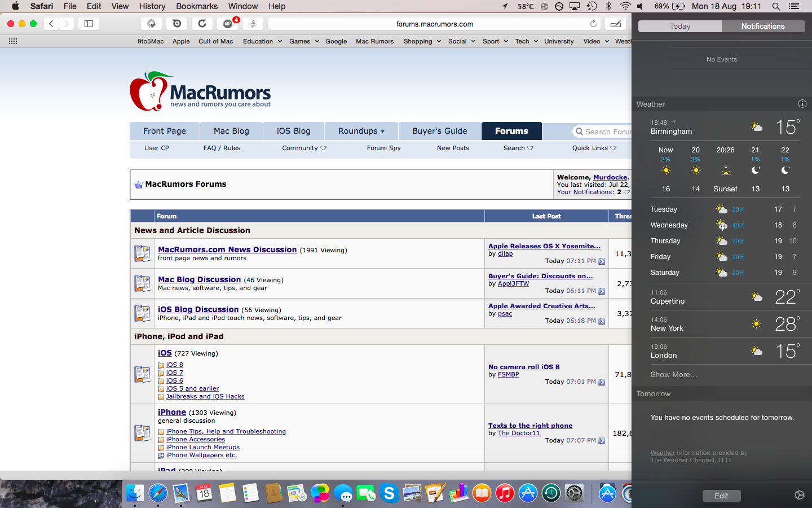
Task: Open Notes from the Dock
Action: pyautogui.click(x=227, y=493)
